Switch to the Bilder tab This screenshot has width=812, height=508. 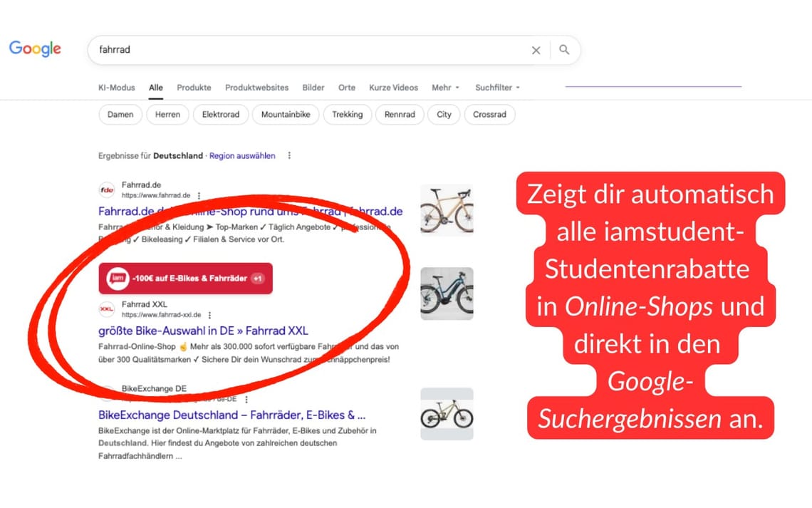[x=313, y=87]
